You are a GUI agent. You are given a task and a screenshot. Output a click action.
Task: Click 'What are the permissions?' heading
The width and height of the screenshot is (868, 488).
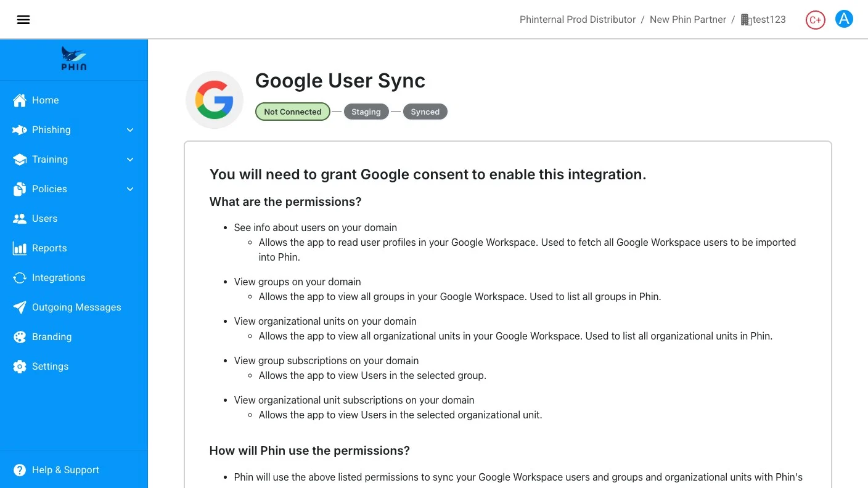(x=285, y=202)
